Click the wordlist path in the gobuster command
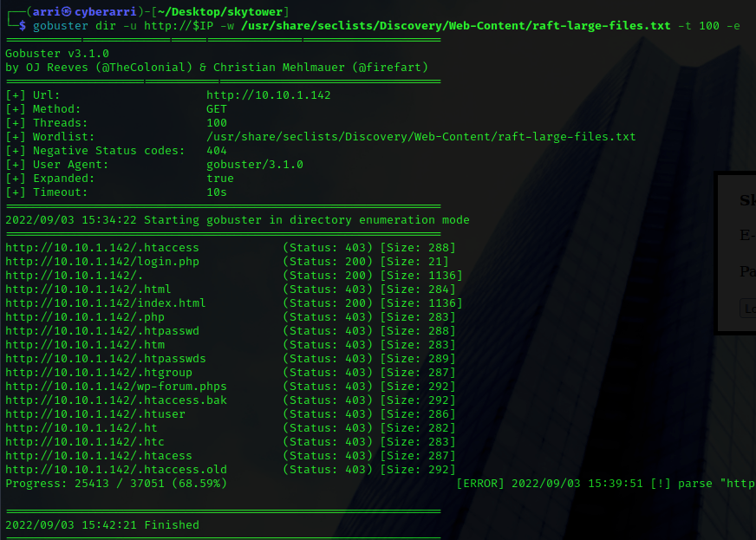The height and width of the screenshot is (540, 756). click(456, 25)
